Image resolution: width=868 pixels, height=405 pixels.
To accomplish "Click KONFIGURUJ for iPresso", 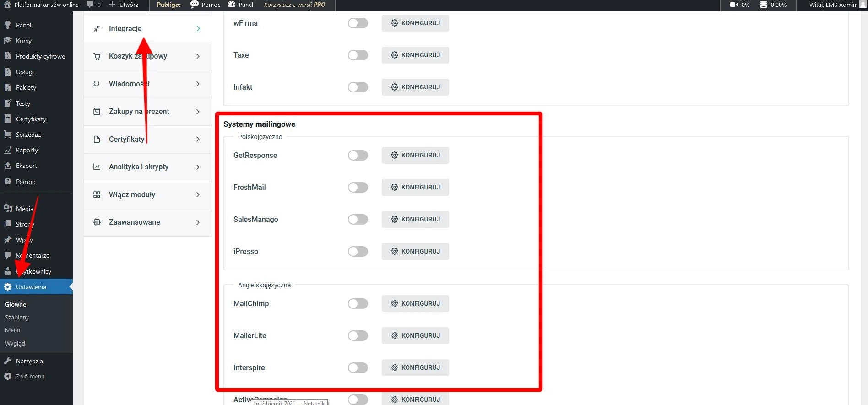I will click(x=415, y=251).
